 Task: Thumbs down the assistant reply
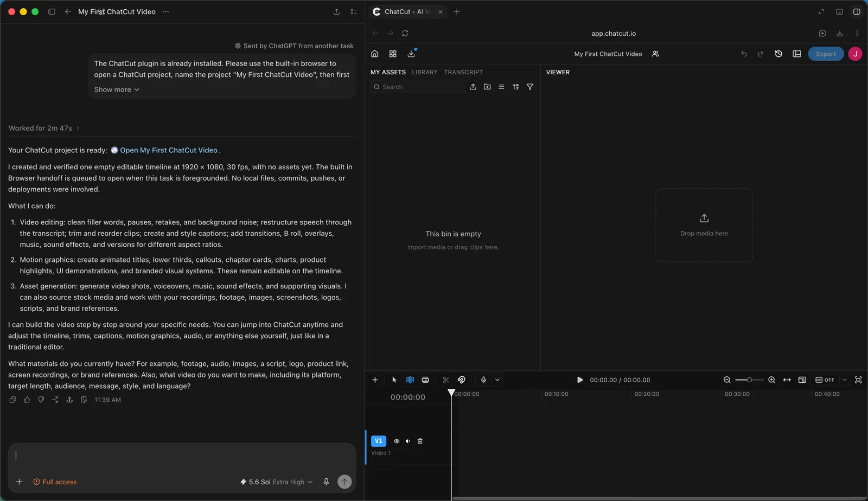(x=41, y=400)
